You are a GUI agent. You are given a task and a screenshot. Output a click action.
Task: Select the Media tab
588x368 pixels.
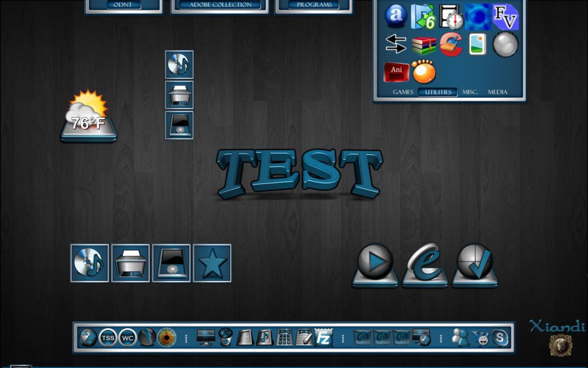497,92
